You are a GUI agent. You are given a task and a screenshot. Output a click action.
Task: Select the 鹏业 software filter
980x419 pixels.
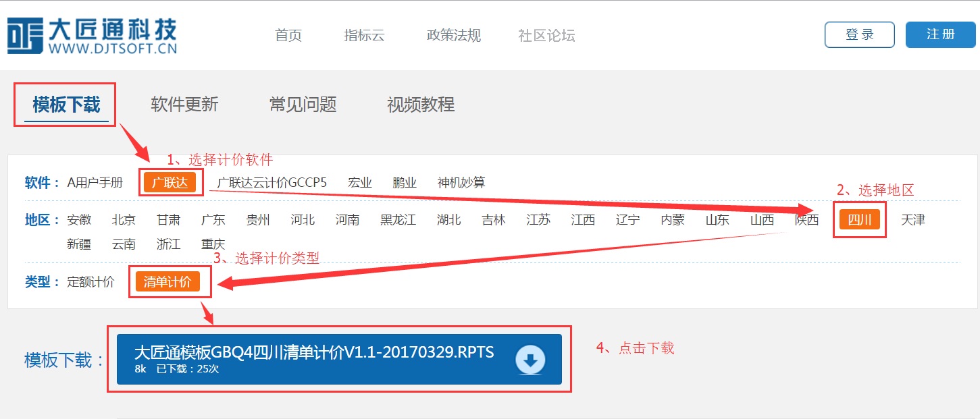(405, 182)
